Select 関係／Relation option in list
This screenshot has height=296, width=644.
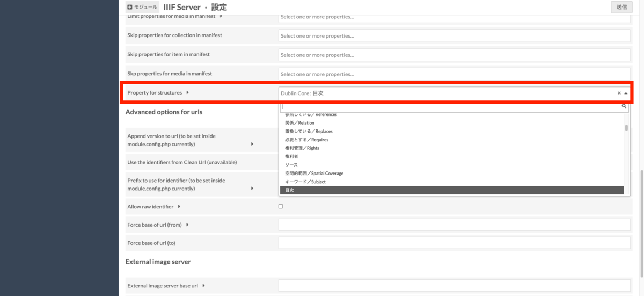[452, 123]
